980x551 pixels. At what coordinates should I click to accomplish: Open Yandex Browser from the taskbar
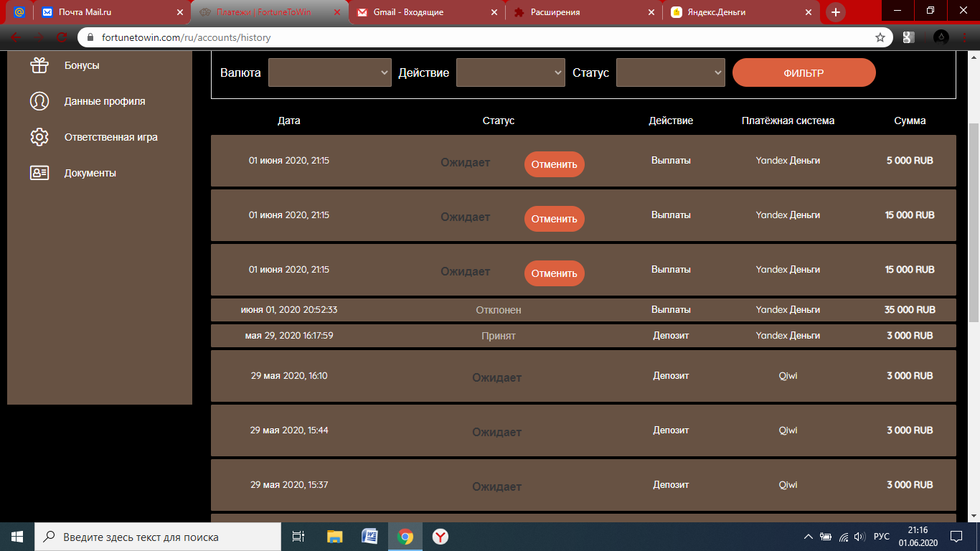440,537
